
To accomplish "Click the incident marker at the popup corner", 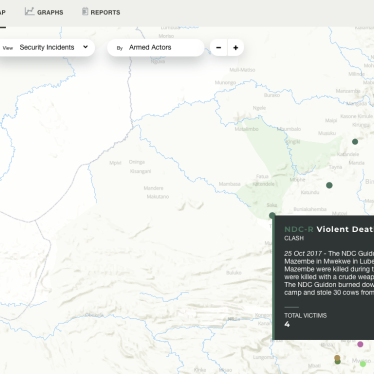I will (x=272, y=216).
